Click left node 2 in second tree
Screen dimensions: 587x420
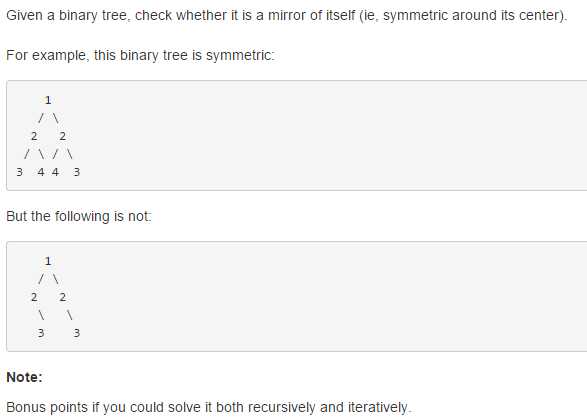[34, 297]
